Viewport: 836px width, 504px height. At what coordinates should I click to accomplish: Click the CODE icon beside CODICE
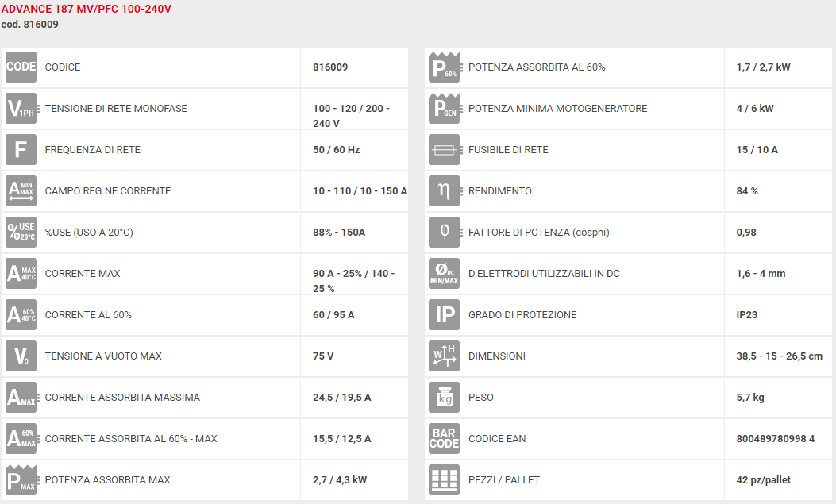coord(21,67)
